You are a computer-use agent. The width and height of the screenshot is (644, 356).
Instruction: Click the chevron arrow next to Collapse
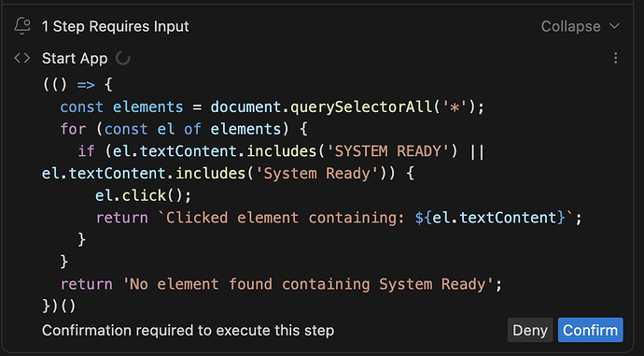[614, 26]
